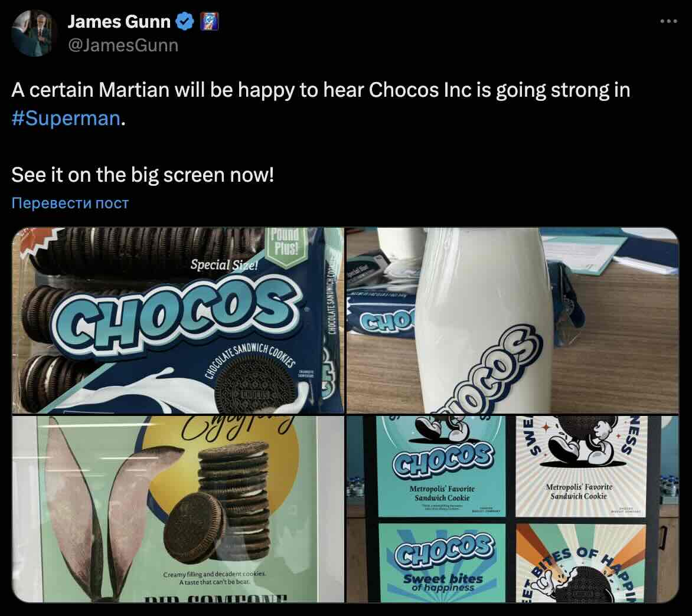Click the James Gunn display name
Image resolution: width=692 pixels, height=616 pixels.
119,21
